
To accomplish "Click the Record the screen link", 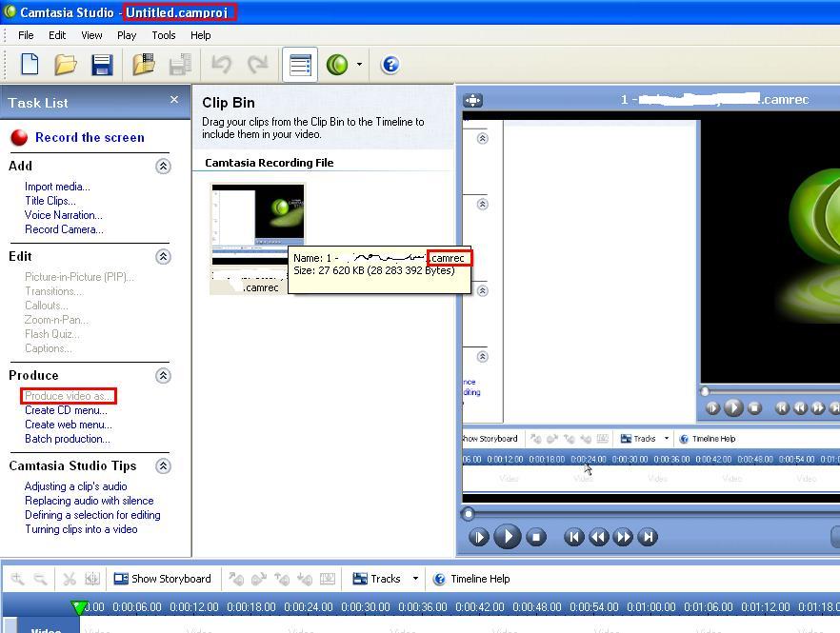I will coord(90,138).
